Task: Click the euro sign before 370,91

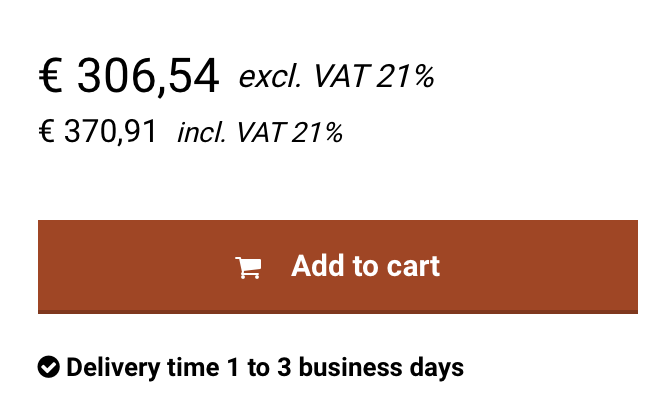Action: 46,132
